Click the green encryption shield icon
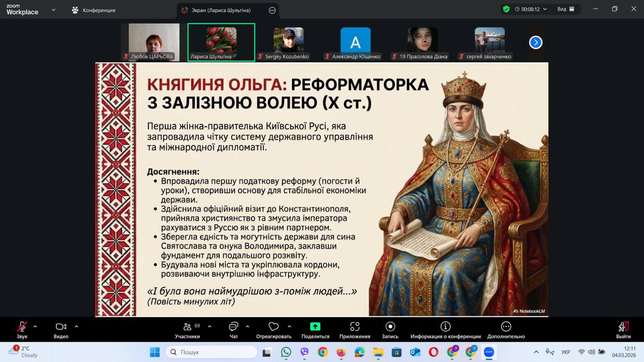The height and width of the screenshot is (362, 644). [506, 9]
